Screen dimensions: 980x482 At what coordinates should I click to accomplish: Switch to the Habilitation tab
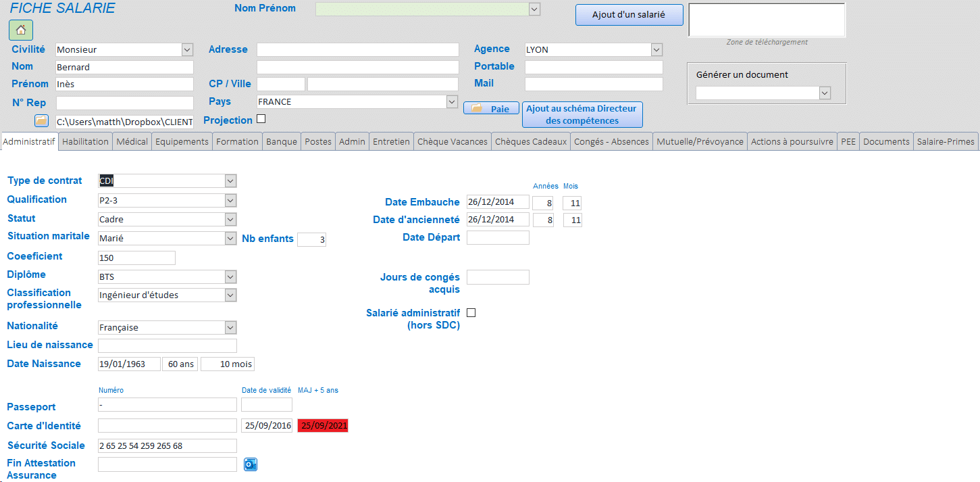[x=86, y=141]
